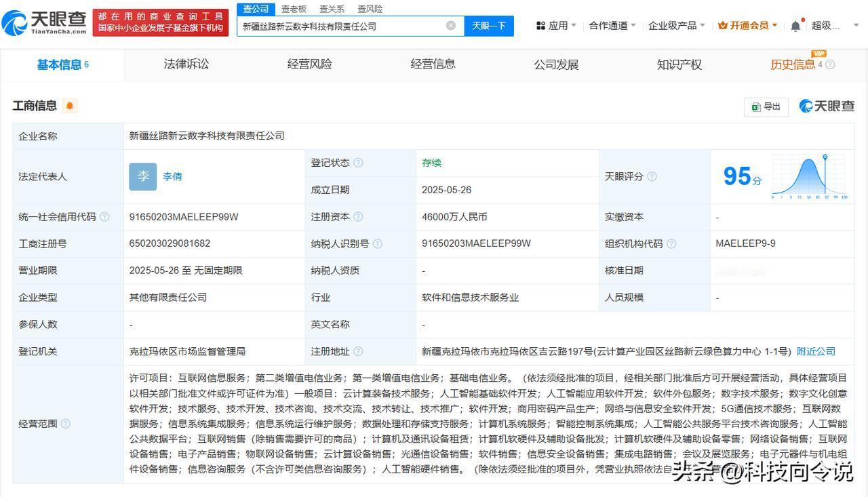Viewport: 868px width, 497px height.
Task: Select the 基本信息 tab
Action: pyautogui.click(x=62, y=65)
